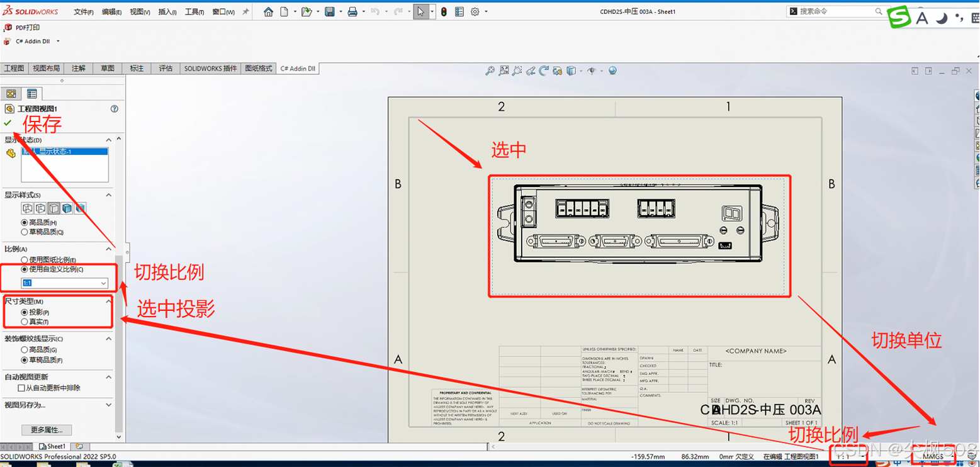Click the Previous View paintbrush-style icon
Viewport: 980px width, 467px height.
(531, 71)
